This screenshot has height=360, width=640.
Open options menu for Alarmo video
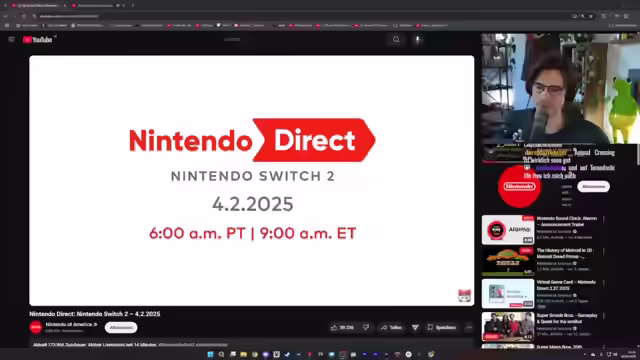point(604,219)
